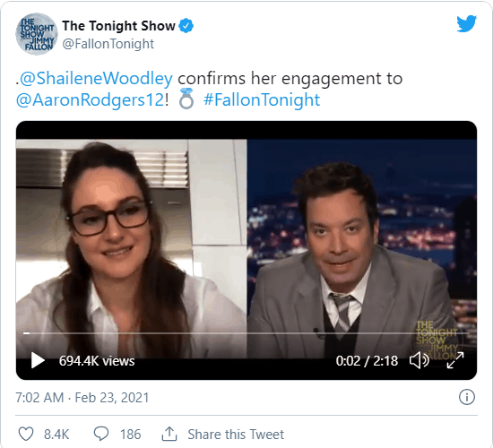Open the tweet timestamp Feb 23, 2021

82,398
